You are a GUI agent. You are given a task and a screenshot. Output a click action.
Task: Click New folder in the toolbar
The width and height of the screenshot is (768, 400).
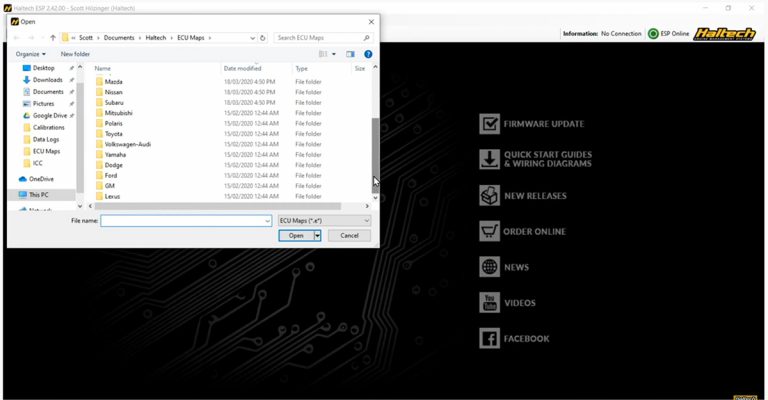pyautogui.click(x=75, y=54)
